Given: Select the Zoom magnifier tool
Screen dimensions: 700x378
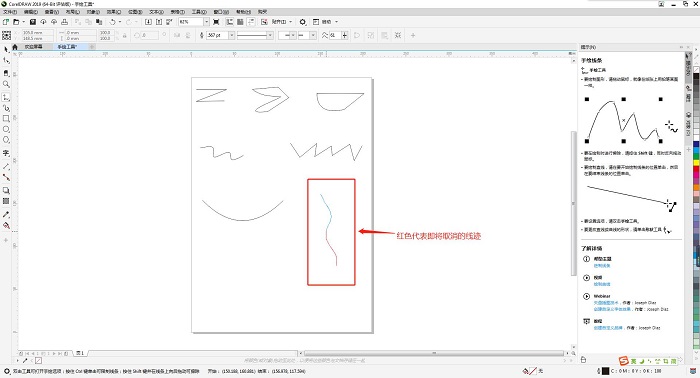Looking at the screenshot, I should pos(6,84).
